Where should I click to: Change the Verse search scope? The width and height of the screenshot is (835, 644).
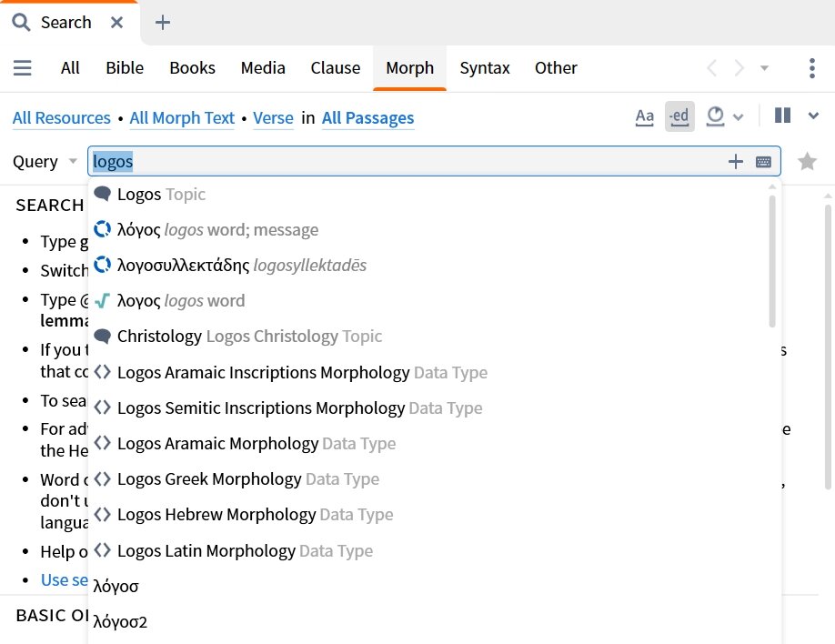pos(273,117)
